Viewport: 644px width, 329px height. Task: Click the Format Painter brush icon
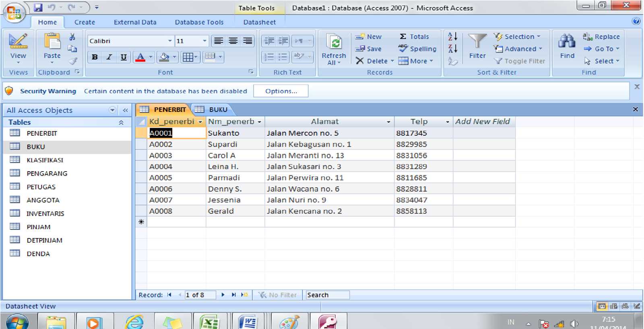click(x=73, y=61)
